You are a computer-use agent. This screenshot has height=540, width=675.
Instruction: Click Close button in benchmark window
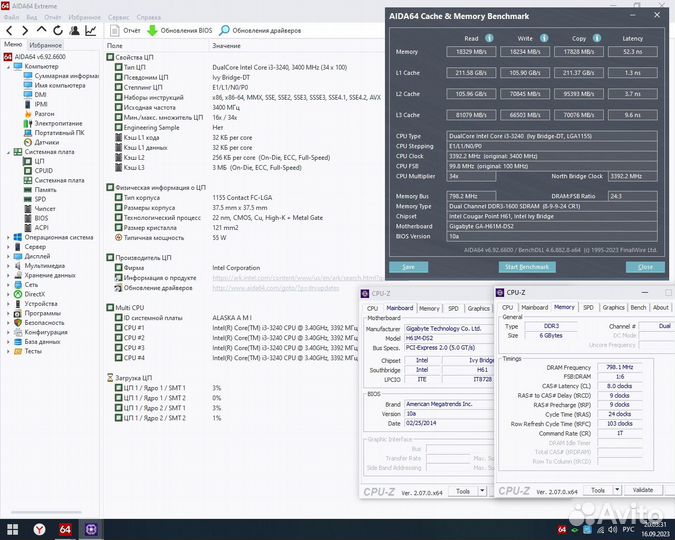click(x=645, y=267)
